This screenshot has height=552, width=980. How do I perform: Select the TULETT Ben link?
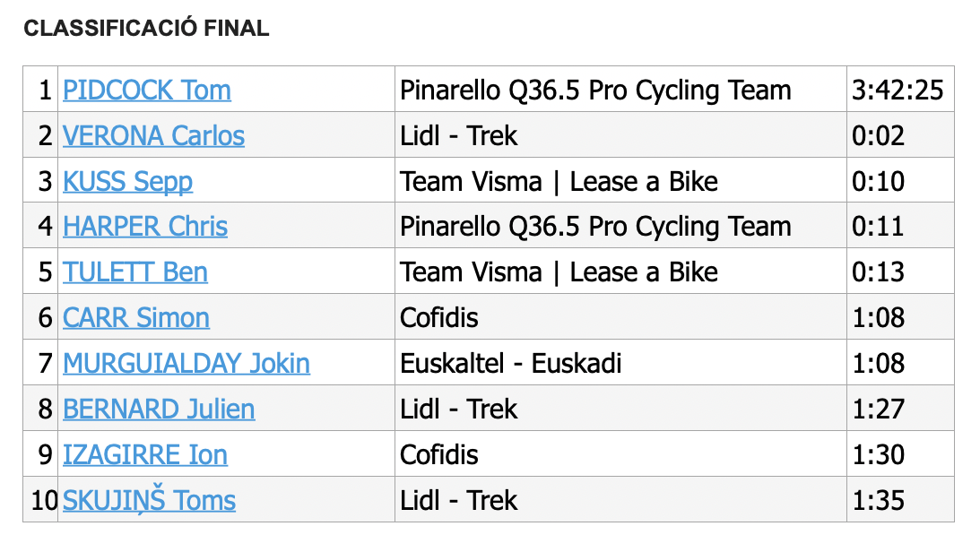135,272
